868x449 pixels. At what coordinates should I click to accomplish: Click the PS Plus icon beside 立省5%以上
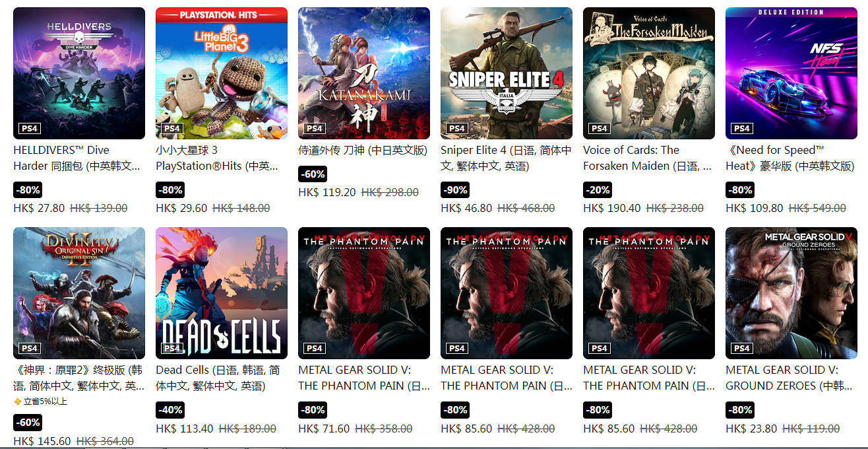[x=18, y=401]
